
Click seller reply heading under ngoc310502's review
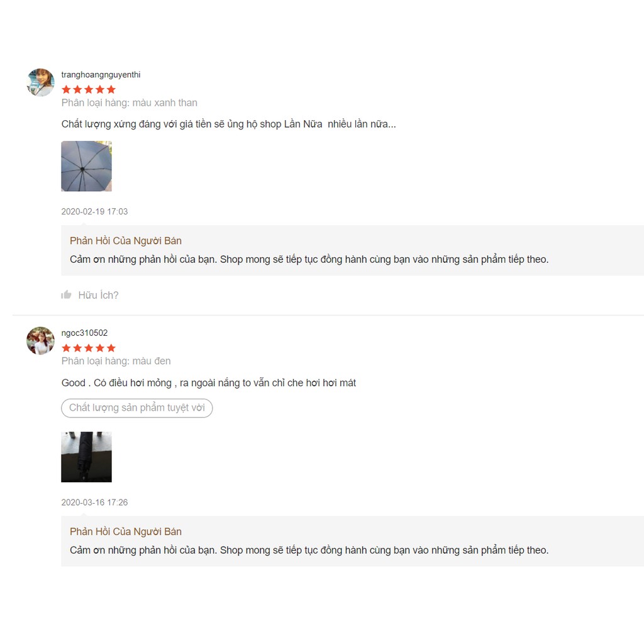tap(126, 531)
